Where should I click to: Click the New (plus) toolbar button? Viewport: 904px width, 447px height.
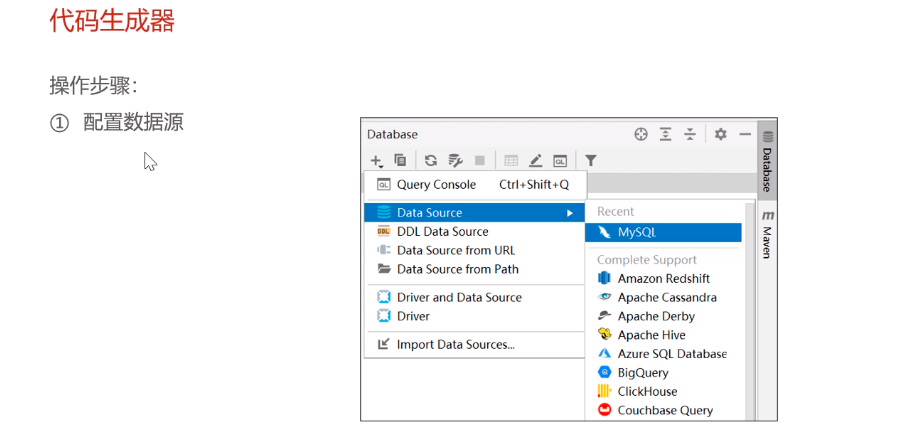click(376, 160)
